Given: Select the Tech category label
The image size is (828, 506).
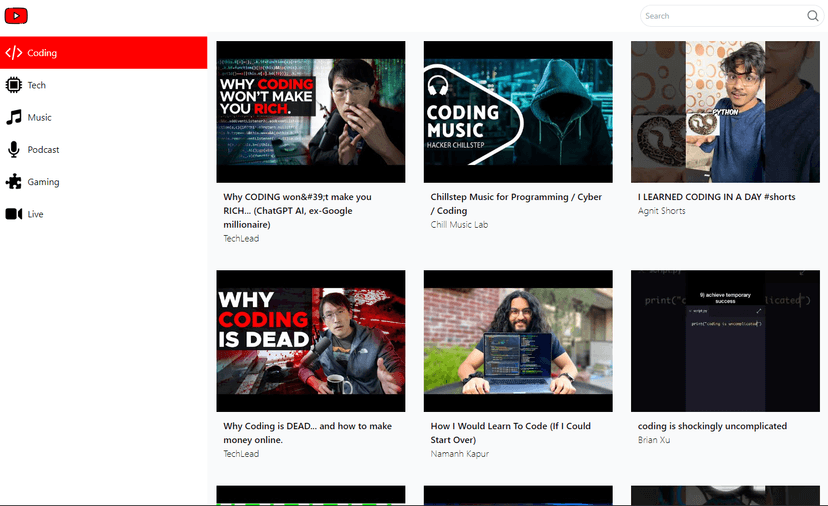Looking at the screenshot, I should (37, 85).
